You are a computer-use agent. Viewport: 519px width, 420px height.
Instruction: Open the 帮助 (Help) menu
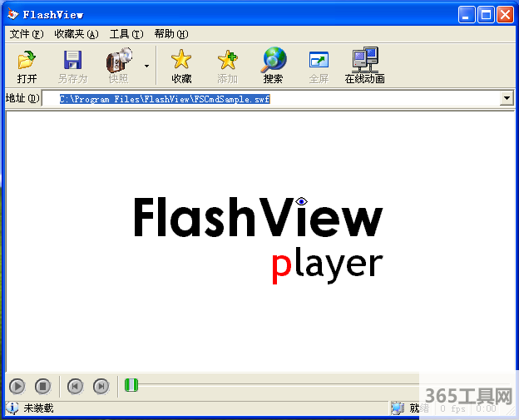click(x=171, y=34)
